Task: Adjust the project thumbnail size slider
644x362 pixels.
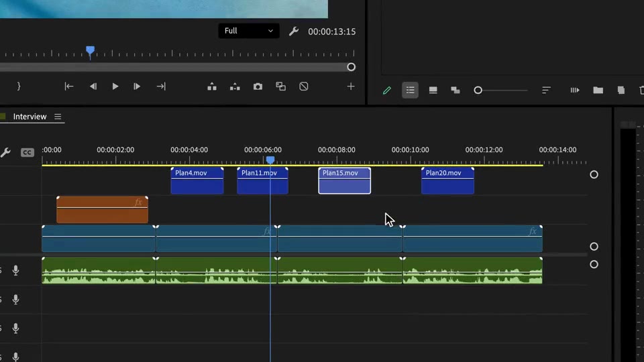Action: (x=478, y=90)
